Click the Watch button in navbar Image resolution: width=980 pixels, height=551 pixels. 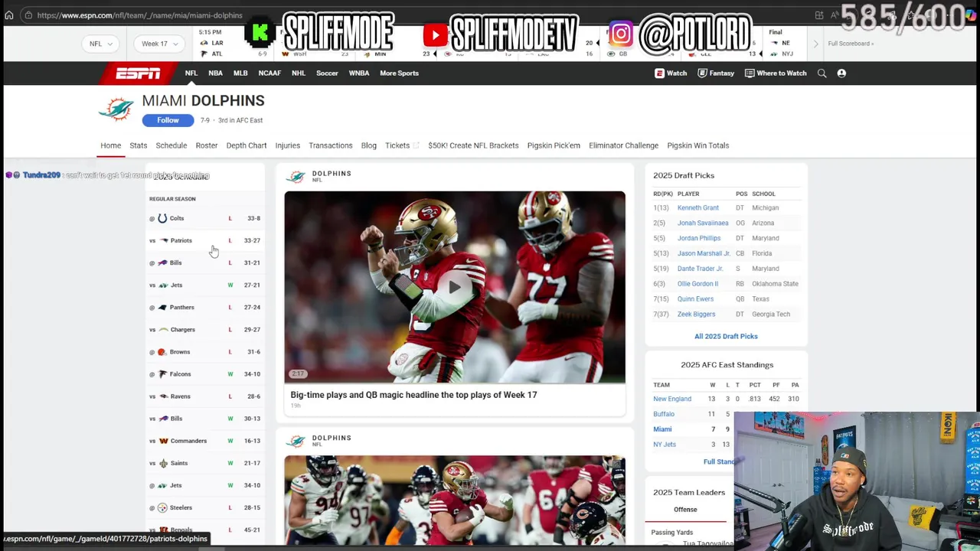[671, 73]
